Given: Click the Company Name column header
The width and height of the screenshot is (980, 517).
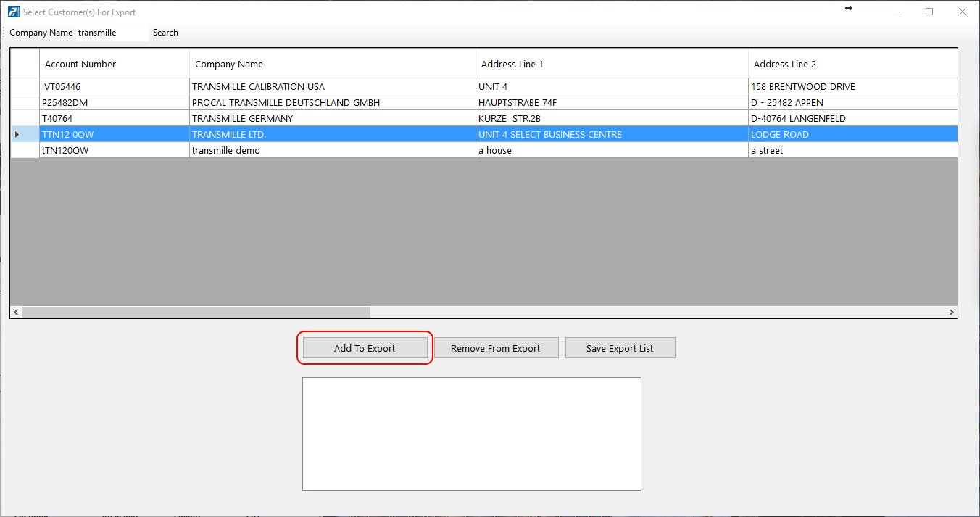Looking at the screenshot, I should click(x=333, y=64).
